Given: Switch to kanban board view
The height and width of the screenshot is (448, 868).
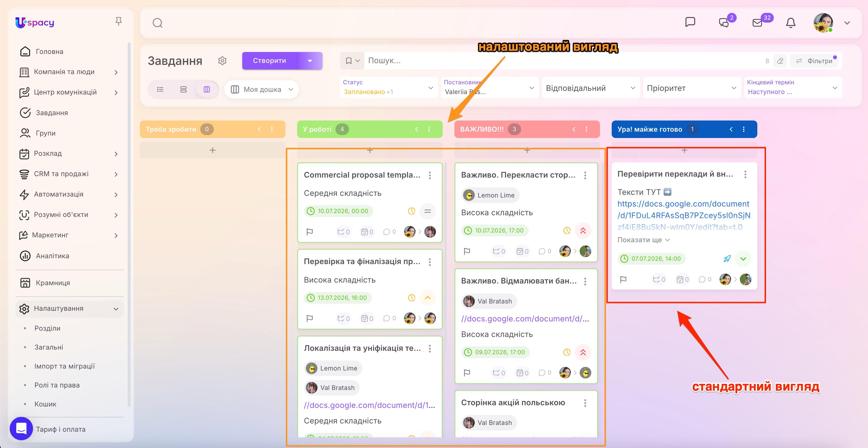Looking at the screenshot, I should [x=207, y=89].
